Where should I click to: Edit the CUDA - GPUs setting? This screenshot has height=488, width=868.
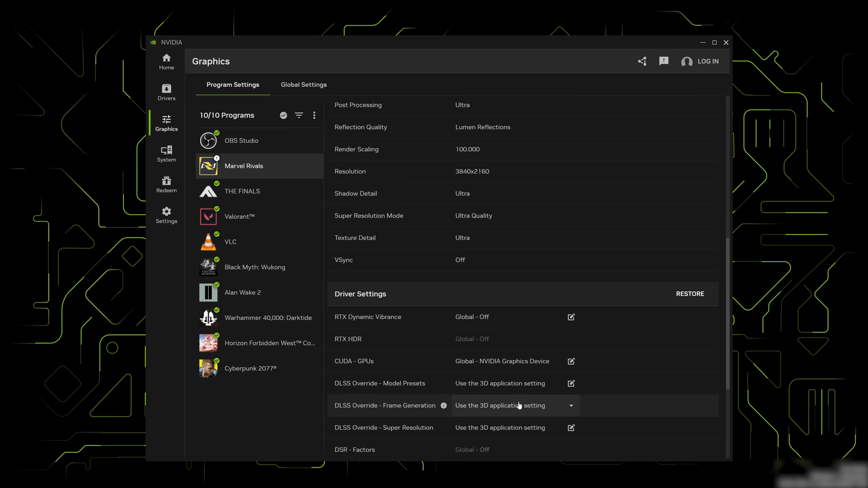click(571, 361)
